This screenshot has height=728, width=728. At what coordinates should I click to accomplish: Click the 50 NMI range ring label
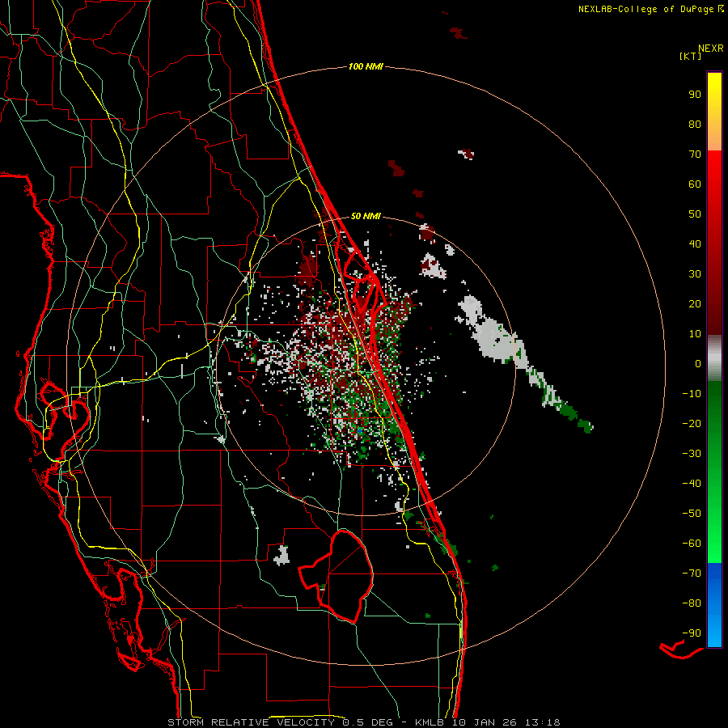click(x=366, y=216)
